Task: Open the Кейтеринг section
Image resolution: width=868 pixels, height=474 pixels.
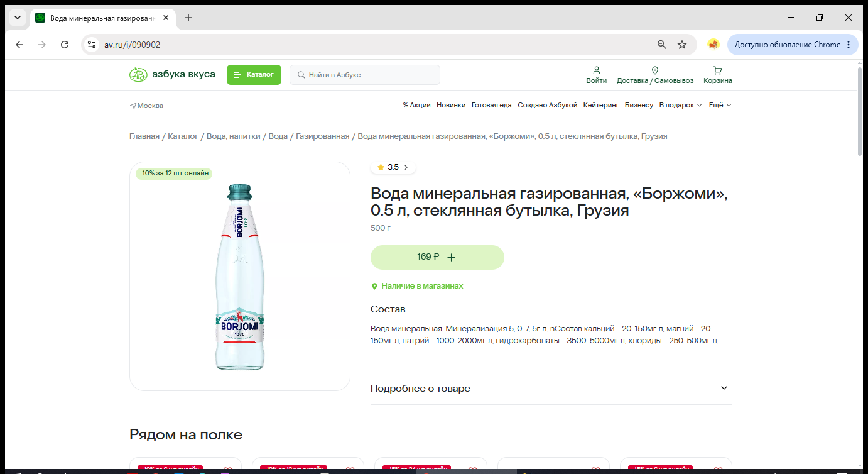Action: tap(601, 106)
